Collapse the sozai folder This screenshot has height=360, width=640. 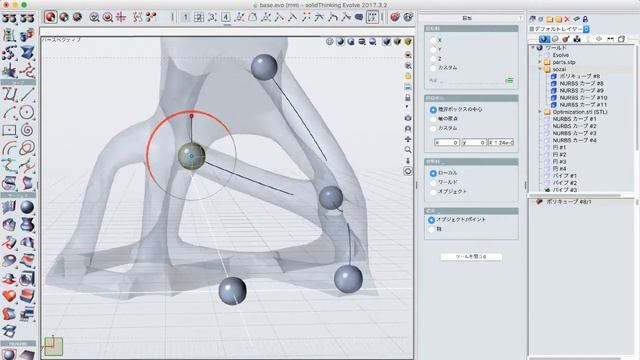coord(540,69)
